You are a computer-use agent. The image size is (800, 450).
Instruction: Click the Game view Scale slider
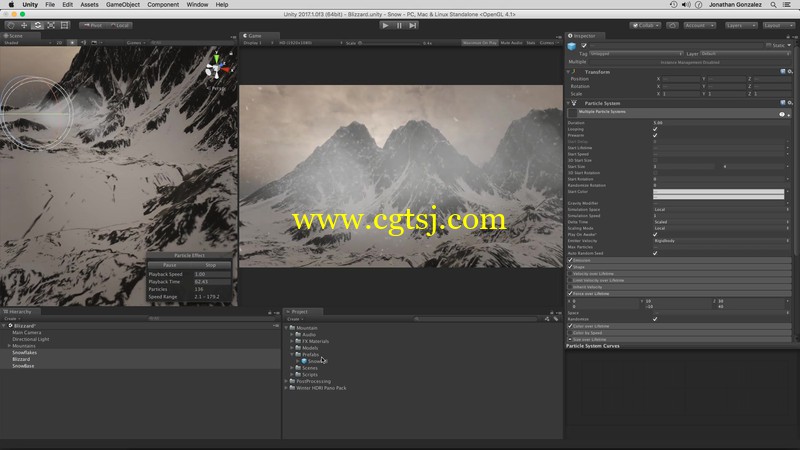(x=390, y=43)
